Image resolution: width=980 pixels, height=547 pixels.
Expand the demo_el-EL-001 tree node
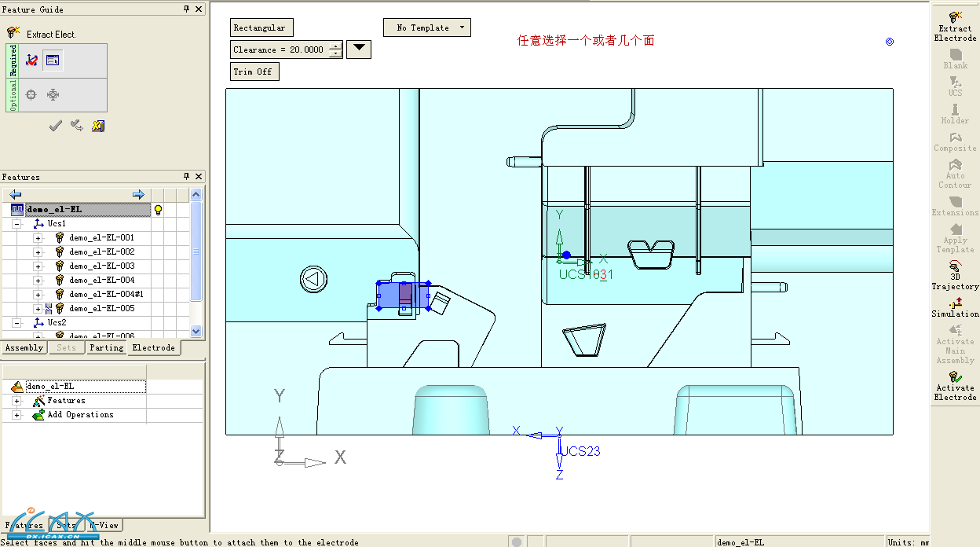pos(38,237)
